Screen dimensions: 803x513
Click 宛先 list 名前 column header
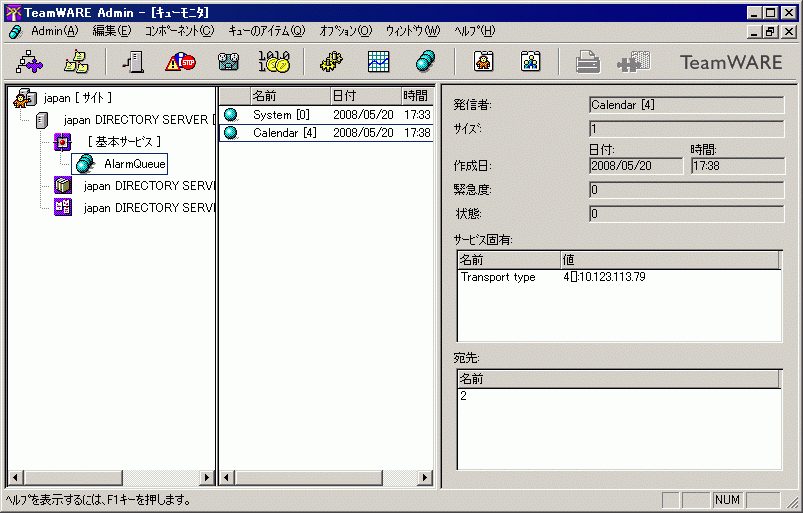tap(619, 379)
